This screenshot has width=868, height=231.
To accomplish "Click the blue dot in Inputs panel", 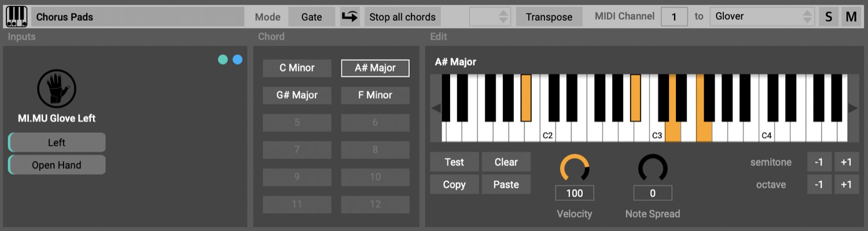I will pyautogui.click(x=237, y=59).
